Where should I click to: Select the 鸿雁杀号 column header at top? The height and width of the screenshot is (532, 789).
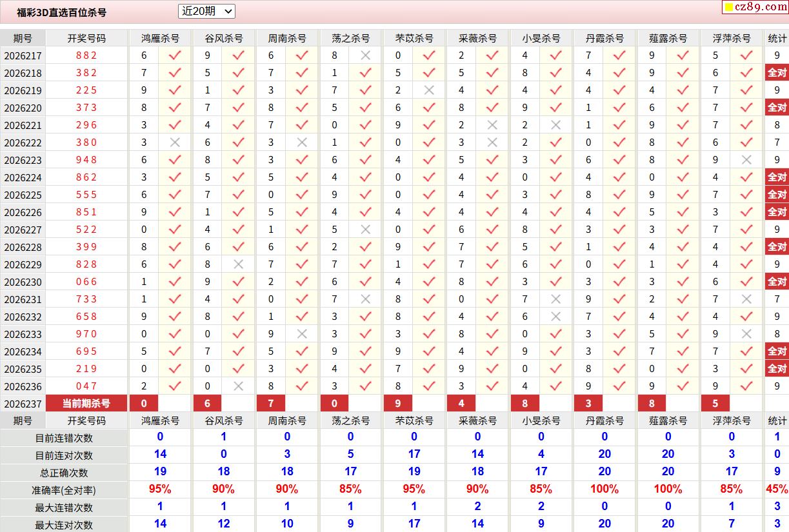(x=160, y=38)
